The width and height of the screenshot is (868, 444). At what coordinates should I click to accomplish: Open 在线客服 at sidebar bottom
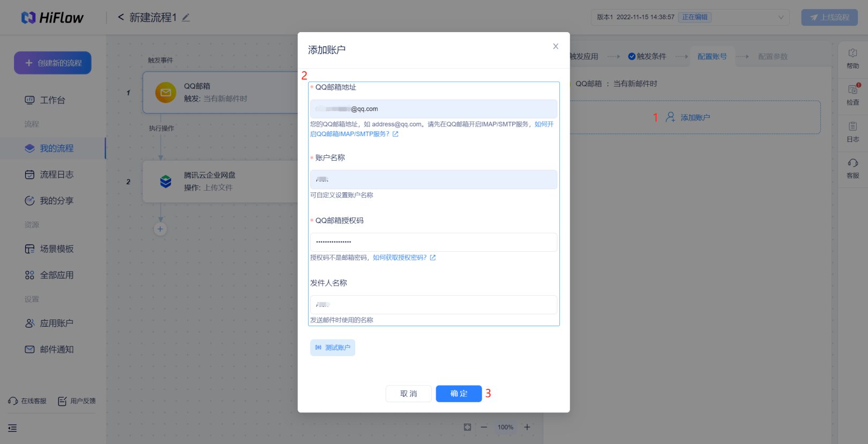[x=27, y=401]
